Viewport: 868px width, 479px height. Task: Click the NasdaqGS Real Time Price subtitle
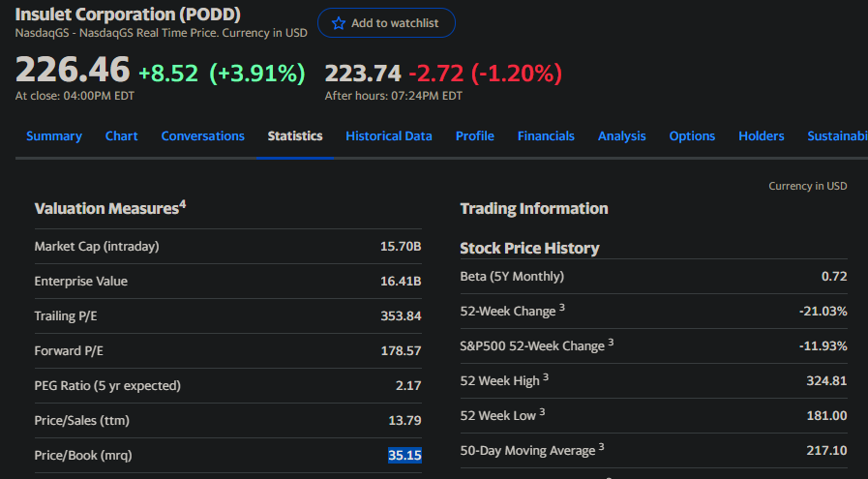pos(161,33)
